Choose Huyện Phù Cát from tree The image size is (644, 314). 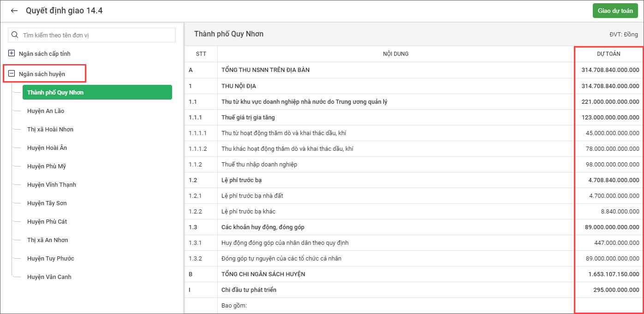[x=47, y=221]
